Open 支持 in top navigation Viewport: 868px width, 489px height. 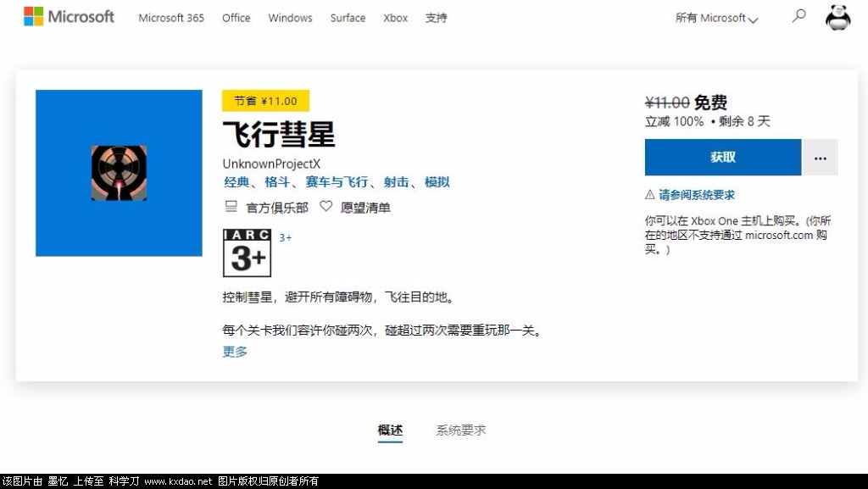(436, 18)
